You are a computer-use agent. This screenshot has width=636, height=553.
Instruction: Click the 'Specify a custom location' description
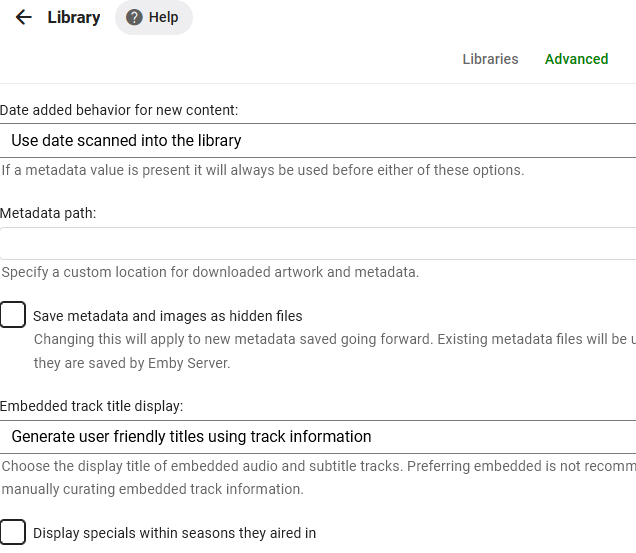tap(210, 272)
